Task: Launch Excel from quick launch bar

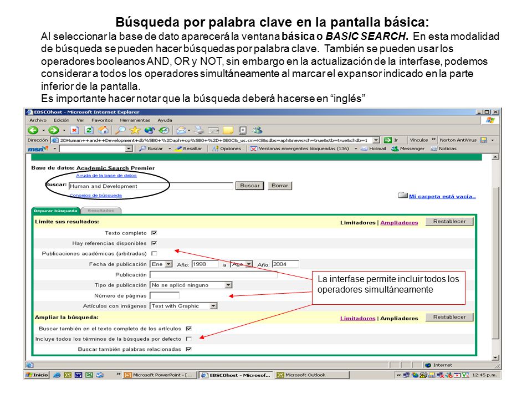Action: coord(89,375)
